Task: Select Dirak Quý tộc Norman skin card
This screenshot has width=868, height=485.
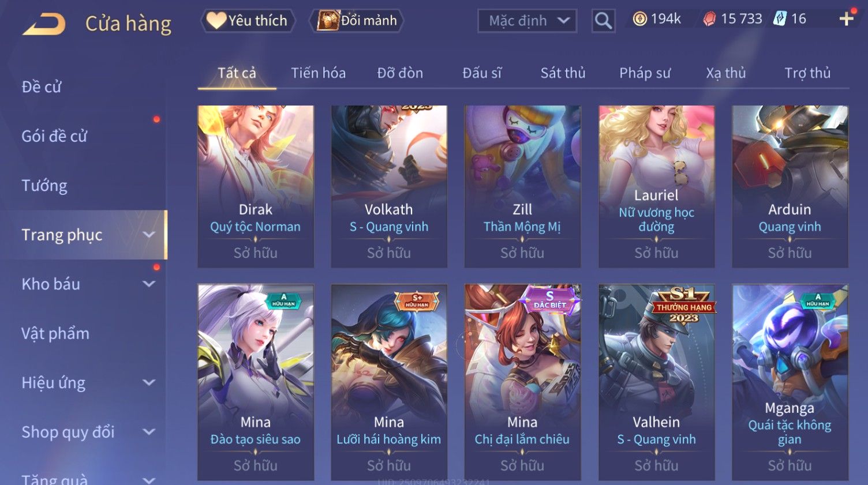Action: (x=256, y=186)
